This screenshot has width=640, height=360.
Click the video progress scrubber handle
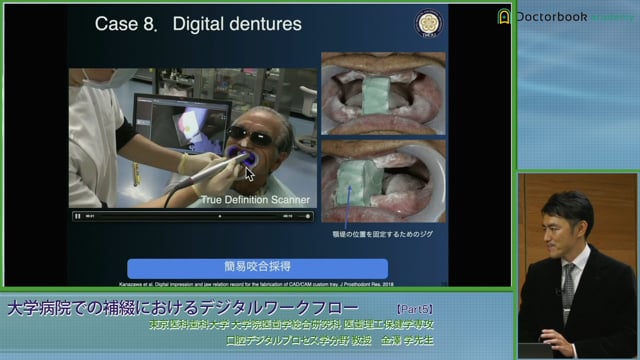coord(220,216)
